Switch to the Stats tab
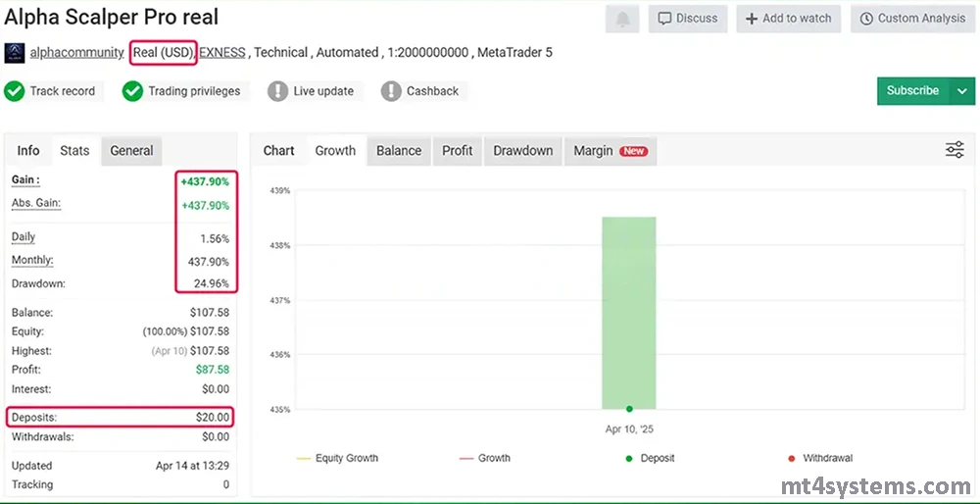This screenshot has width=980, height=504. pyautogui.click(x=74, y=151)
